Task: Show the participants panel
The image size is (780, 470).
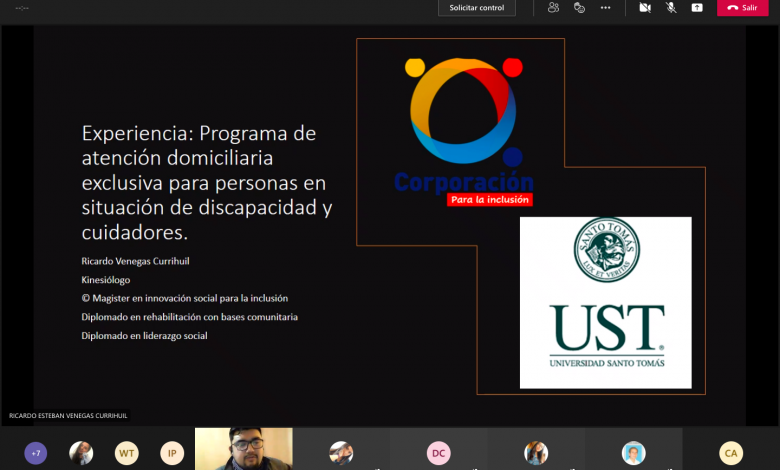Action: tap(553, 8)
